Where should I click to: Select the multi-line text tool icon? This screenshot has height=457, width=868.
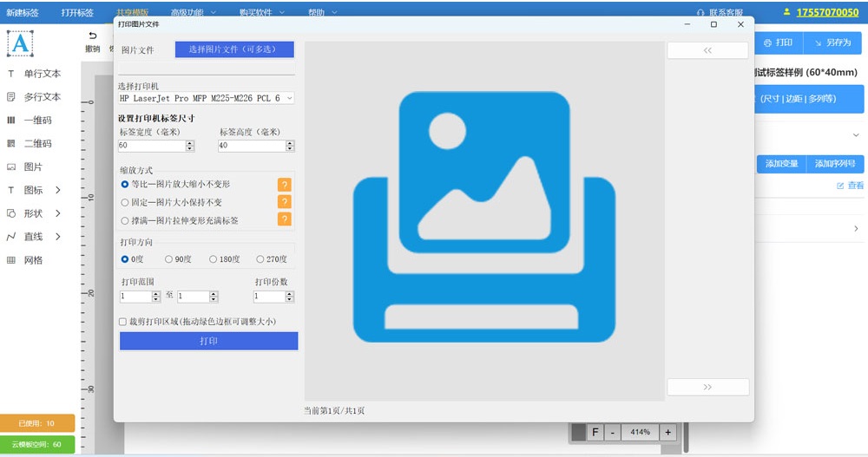(11, 97)
